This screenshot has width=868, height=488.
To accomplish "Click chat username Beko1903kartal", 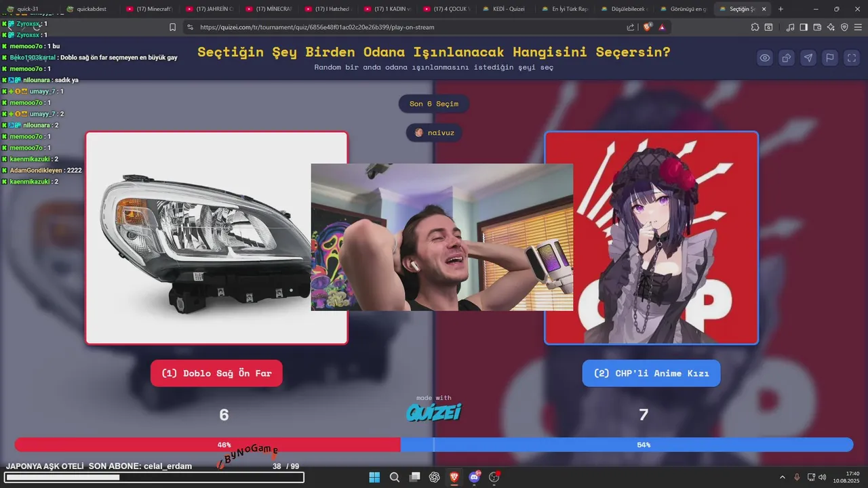I will 33,58.
